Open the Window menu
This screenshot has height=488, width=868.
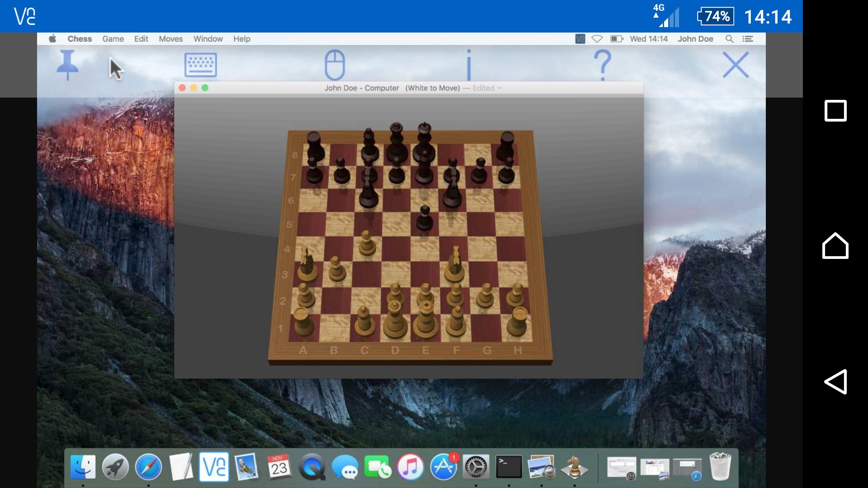pos(208,39)
